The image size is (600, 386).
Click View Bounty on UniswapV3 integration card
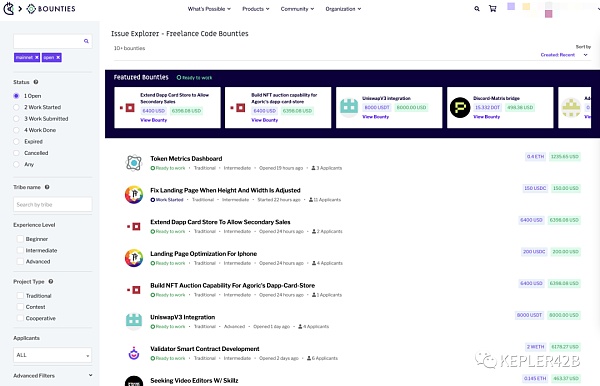click(x=375, y=117)
